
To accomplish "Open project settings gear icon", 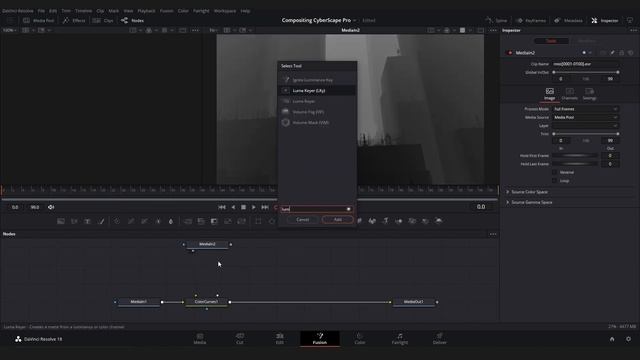I will tap(628, 339).
